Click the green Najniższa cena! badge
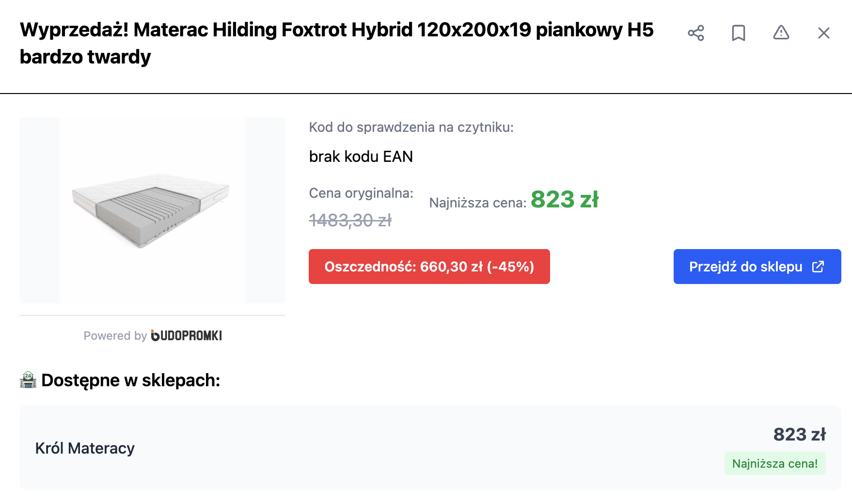This screenshot has width=852, height=504. 774,464
